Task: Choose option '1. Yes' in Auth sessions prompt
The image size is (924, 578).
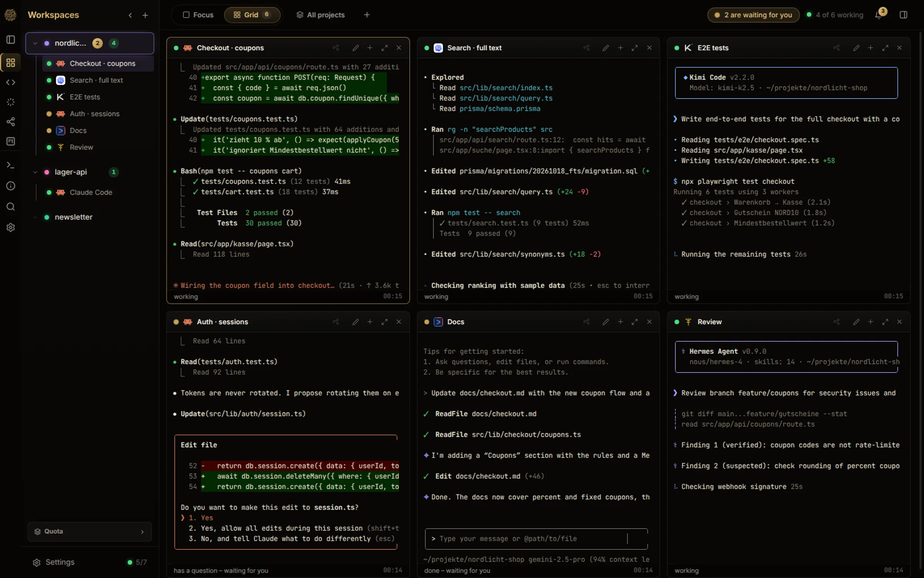Action: (x=201, y=518)
